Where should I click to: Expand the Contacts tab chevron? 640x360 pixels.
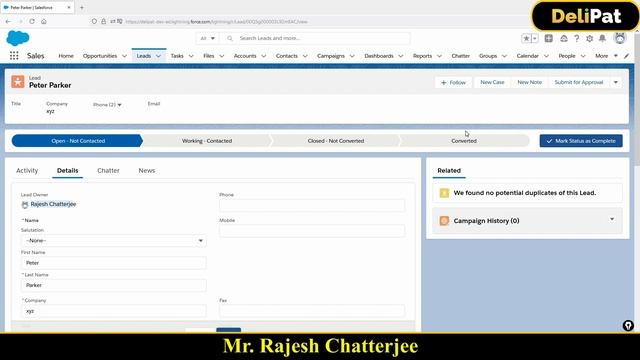305,56
